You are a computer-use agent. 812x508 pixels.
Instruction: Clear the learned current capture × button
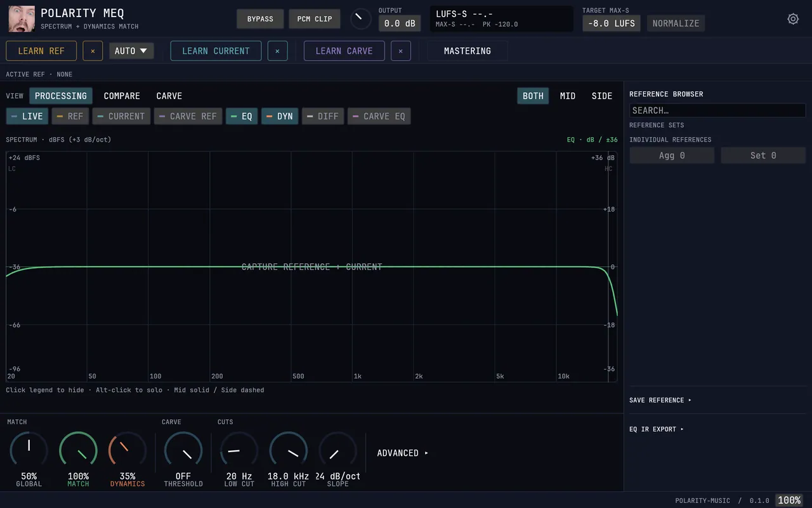click(x=277, y=51)
